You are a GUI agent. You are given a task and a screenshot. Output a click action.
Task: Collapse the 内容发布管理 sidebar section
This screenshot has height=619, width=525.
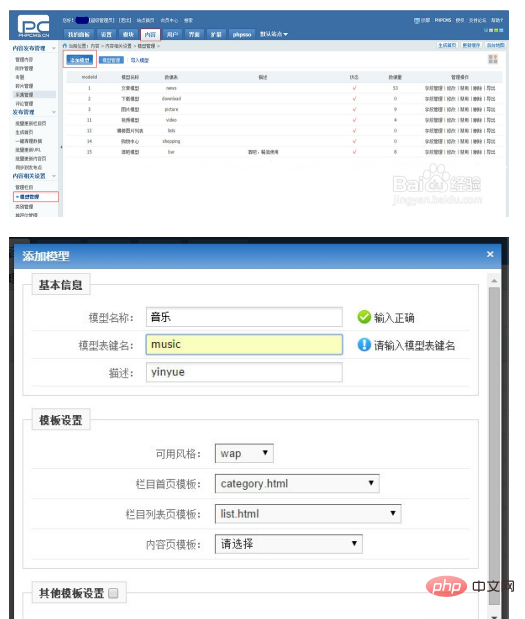(54, 48)
